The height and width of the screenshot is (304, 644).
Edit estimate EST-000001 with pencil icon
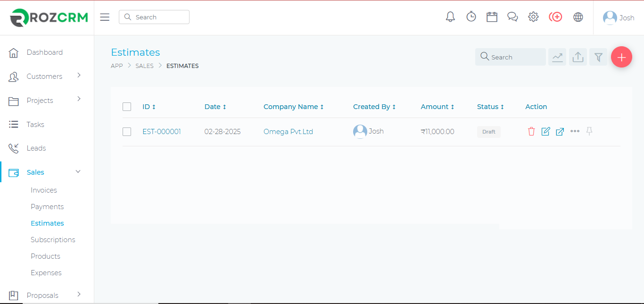pos(545,132)
